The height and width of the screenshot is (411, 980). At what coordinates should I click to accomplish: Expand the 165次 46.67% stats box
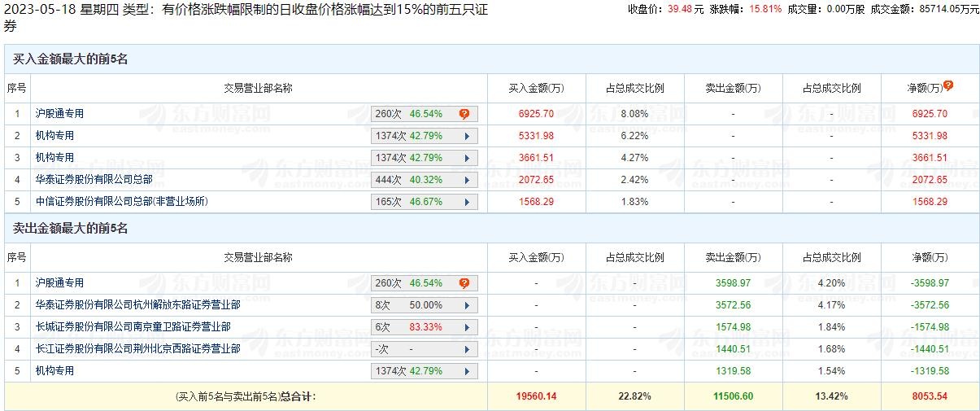(424, 202)
